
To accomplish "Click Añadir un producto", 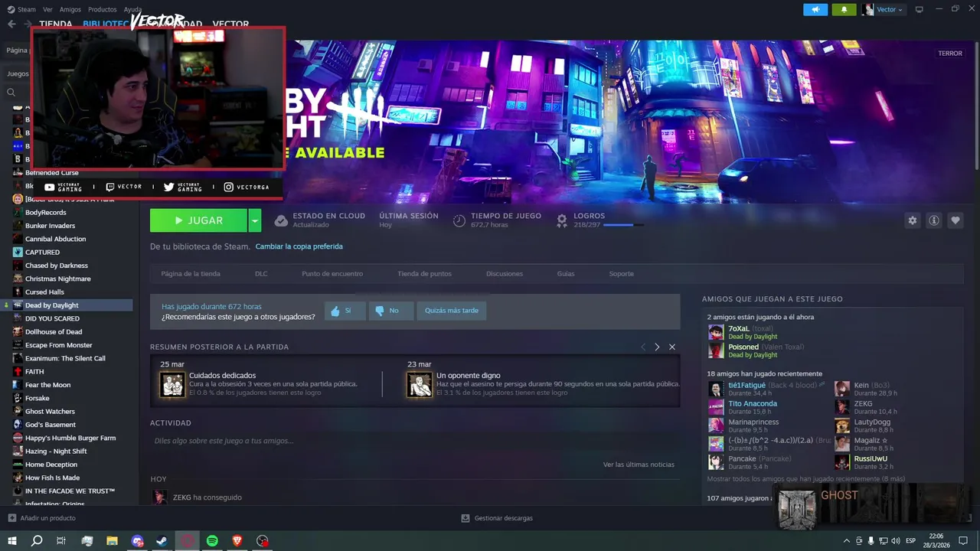I will point(47,518).
